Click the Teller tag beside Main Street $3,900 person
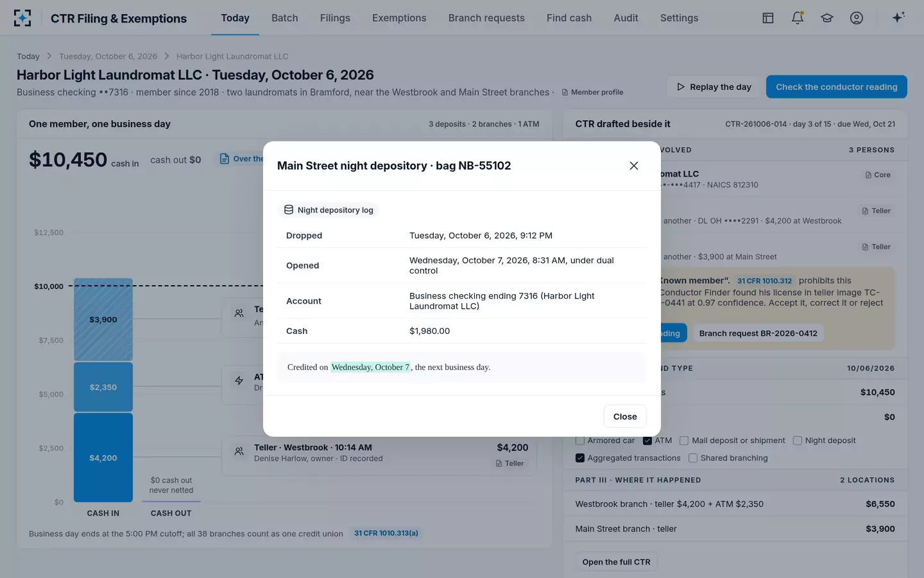The height and width of the screenshot is (578, 924). 877,247
